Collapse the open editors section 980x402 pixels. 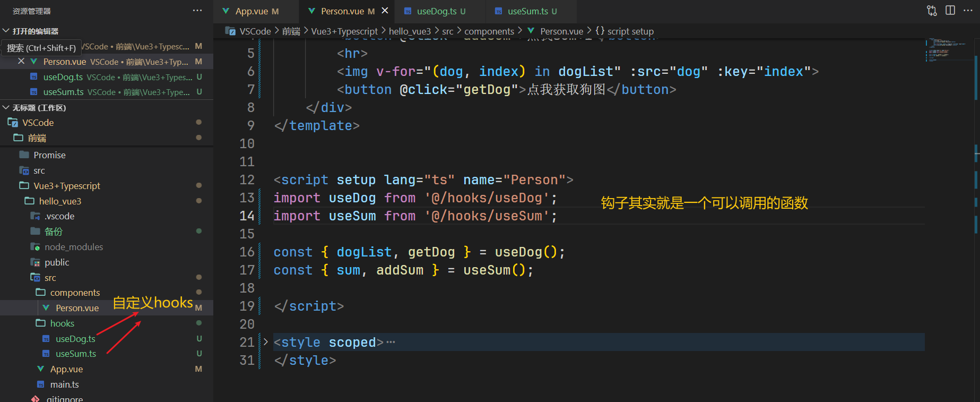tap(6, 31)
